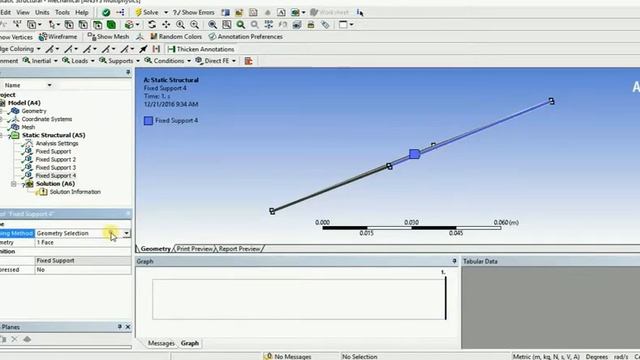Open the Solve dropdown arrow
This screenshot has width=640, height=360.
(166, 13)
